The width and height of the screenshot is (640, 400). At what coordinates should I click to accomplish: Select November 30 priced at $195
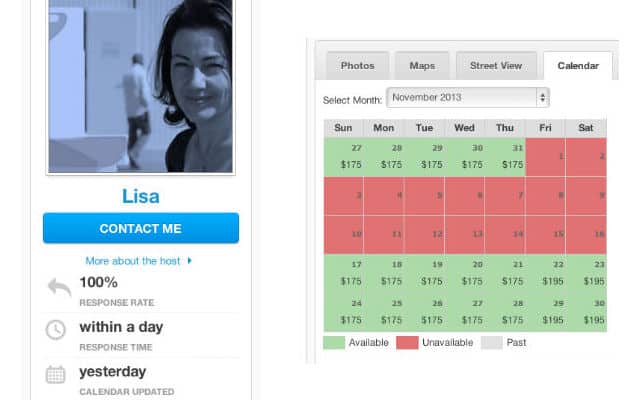coord(586,312)
